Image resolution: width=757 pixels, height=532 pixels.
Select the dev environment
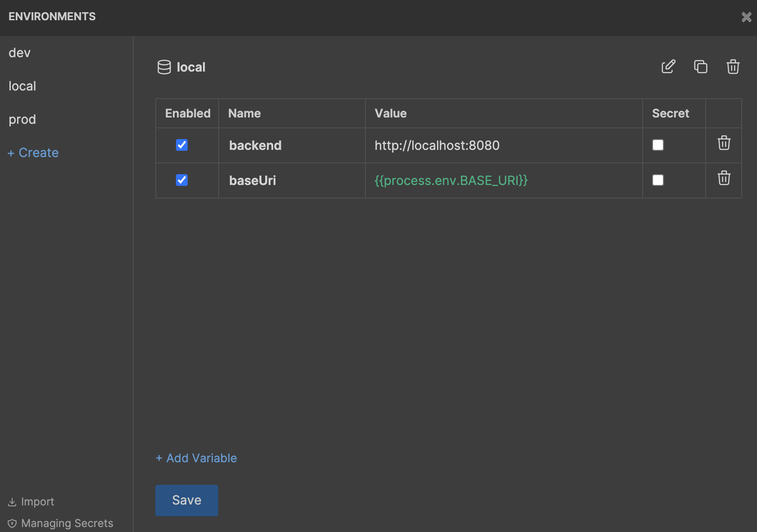pyautogui.click(x=20, y=53)
